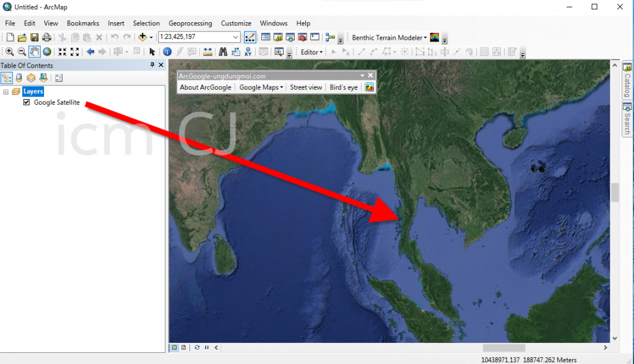Select the Zoom In tool
The width and height of the screenshot is (634, 364).
click(9, 51)
